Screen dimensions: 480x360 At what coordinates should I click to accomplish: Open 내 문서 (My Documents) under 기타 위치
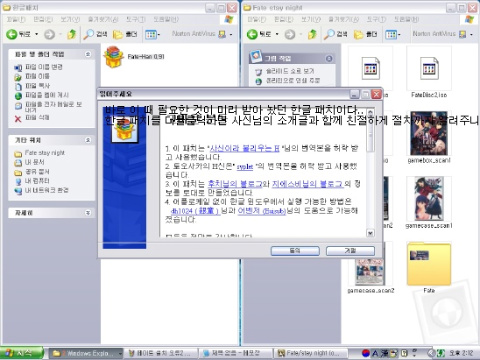(35, 162)
